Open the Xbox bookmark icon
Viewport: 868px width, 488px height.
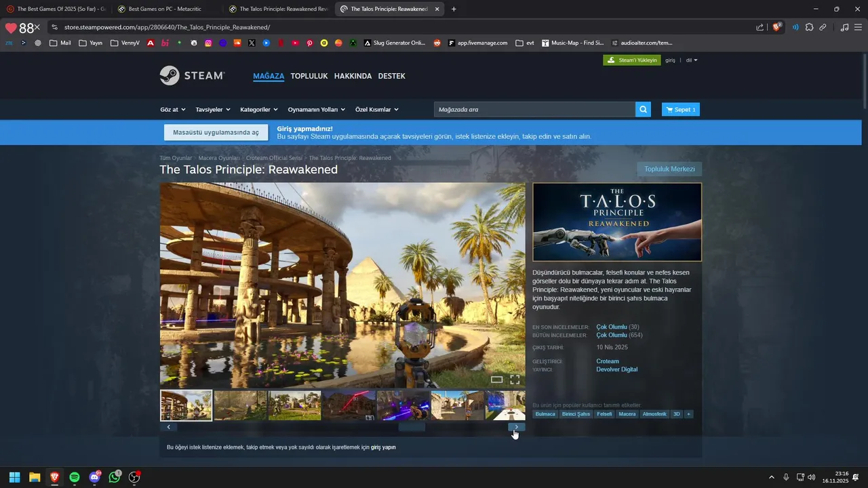[353, 43]
